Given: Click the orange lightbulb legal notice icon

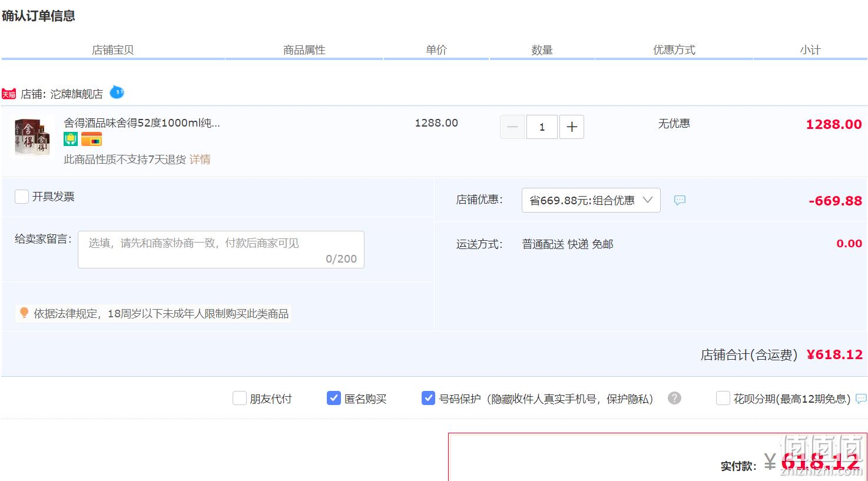Looking at the screenshot, I should tap(24, 313).
